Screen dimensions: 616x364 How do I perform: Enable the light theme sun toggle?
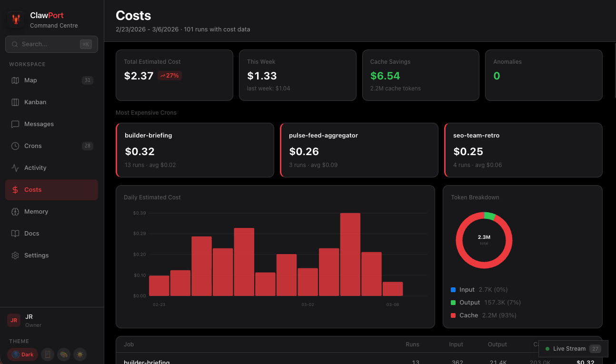(79, 354)
